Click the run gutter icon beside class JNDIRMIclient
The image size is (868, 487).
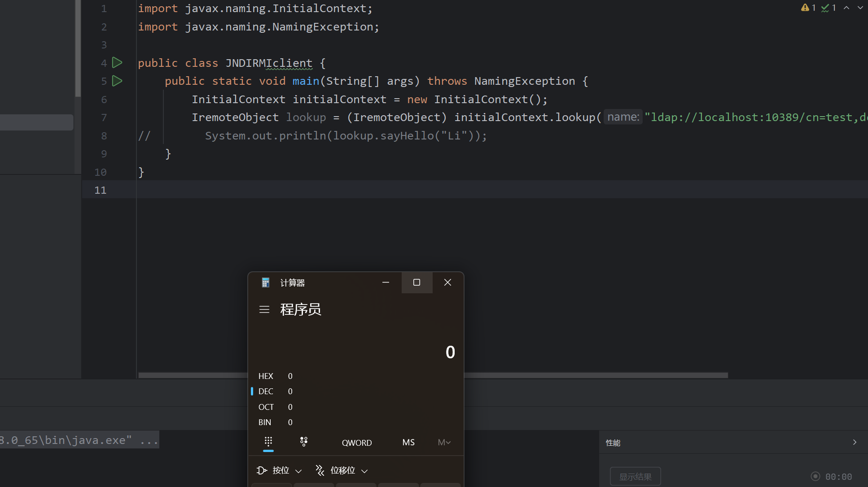117,63
